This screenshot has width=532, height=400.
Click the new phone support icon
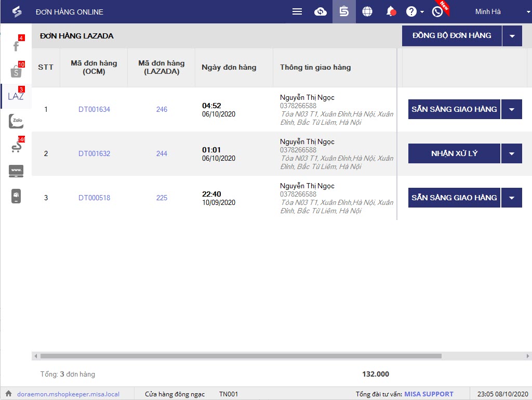click(x=438, y=11)
